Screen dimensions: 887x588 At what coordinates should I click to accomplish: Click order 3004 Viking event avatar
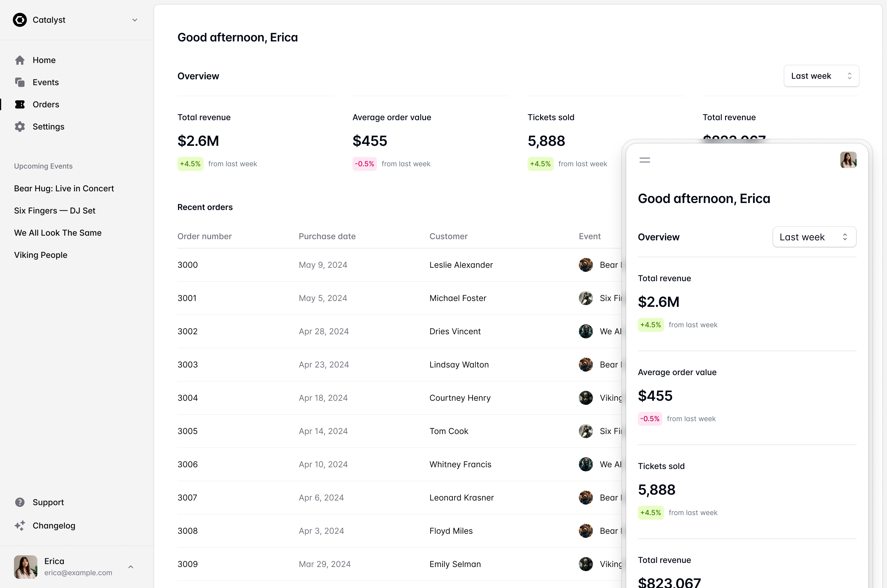pyautogui.click(x=586, y=398)
